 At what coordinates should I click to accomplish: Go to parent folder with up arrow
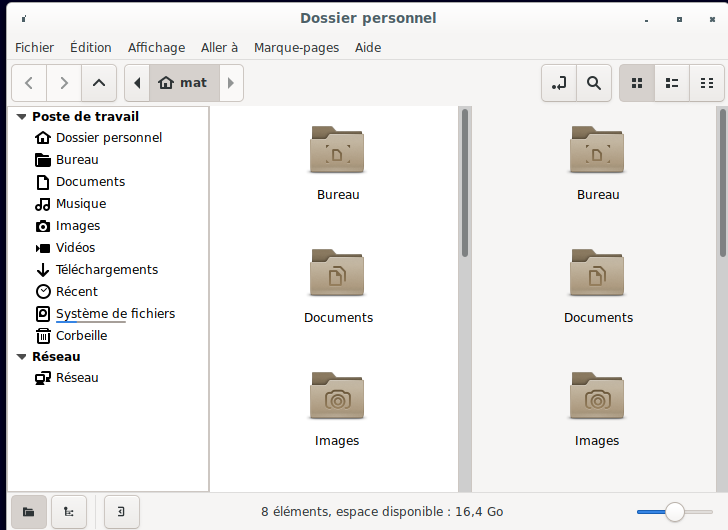(98, 83)
